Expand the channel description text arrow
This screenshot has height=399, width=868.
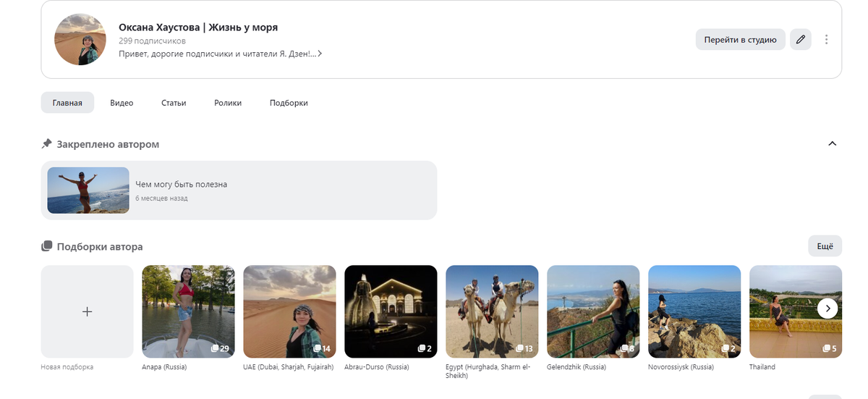(320, 54)
